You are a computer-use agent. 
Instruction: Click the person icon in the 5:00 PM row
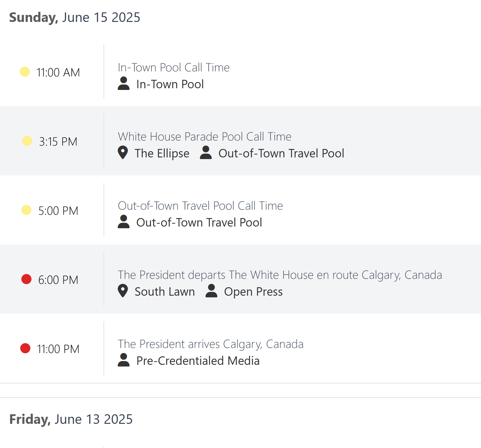(124, 222)
